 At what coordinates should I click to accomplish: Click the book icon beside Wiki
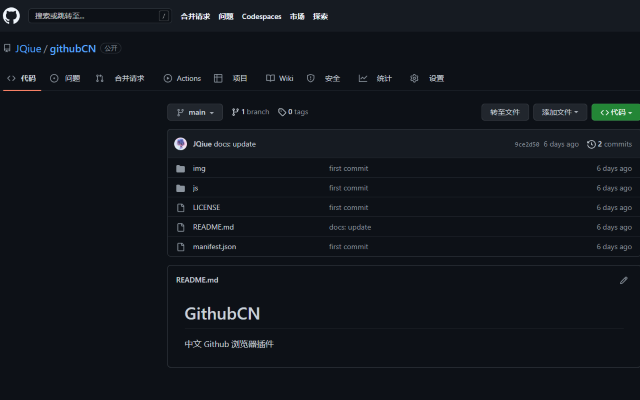point(270,78)
